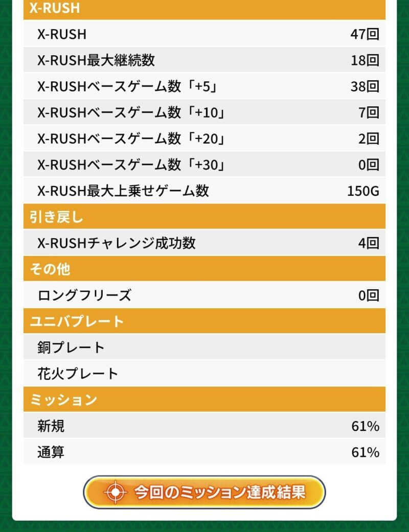Tap the 通算 mission progress row
Viewport: 409px width, 532px height.
pos(204,452)
